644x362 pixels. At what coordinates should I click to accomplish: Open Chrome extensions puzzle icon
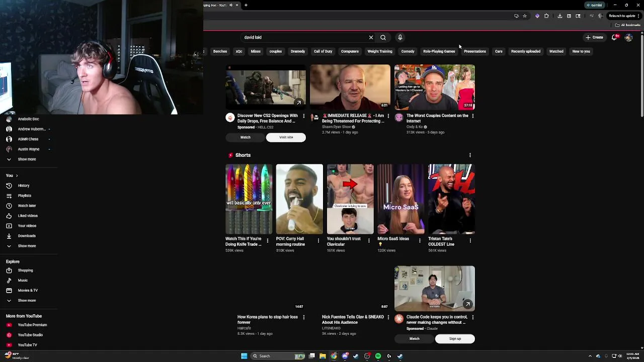[546, 16]
